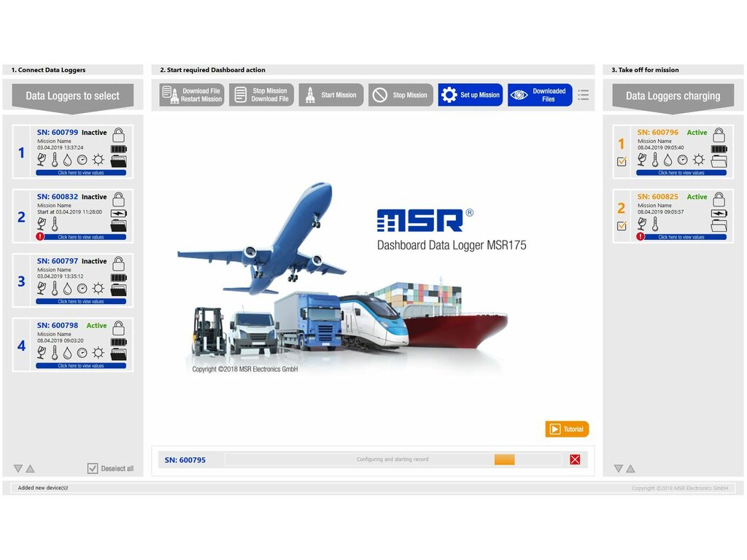This screenshot has width=747, height=560.
Task: Click the lock icon on SN 600825
Action: pos(719,199)
